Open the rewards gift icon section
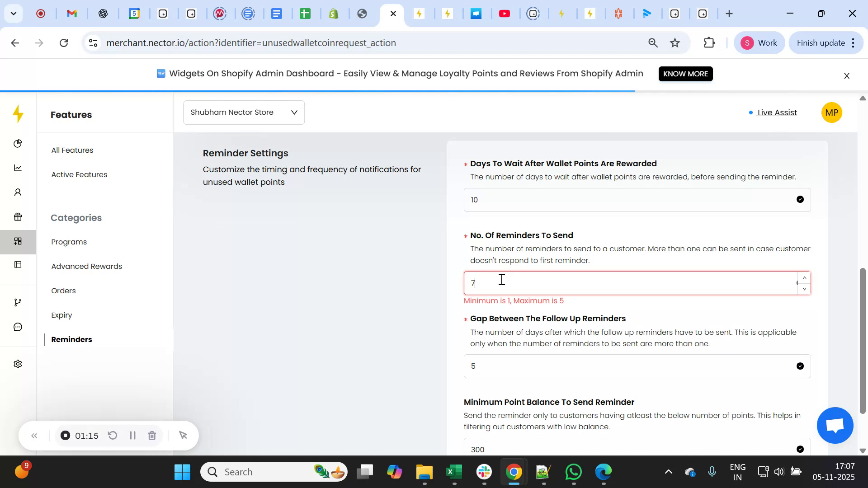This screenshot has height=488, width=868. click(x=18, y=217)
